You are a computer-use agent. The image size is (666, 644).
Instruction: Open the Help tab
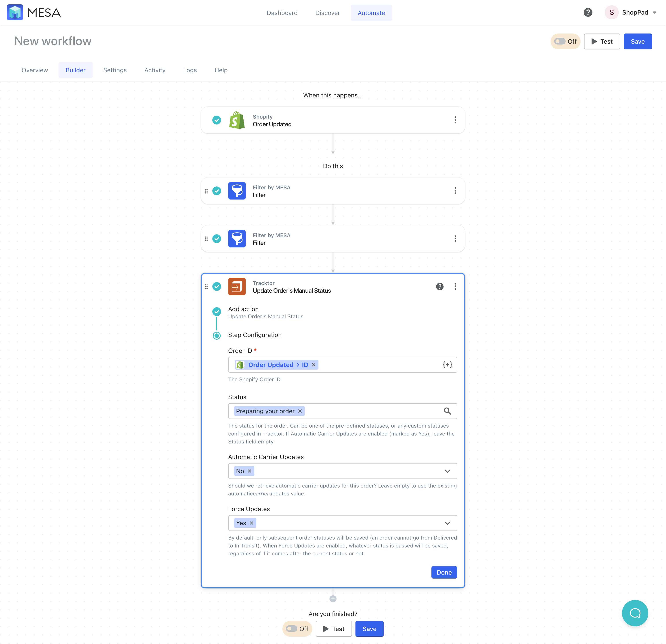coord(221,70)
